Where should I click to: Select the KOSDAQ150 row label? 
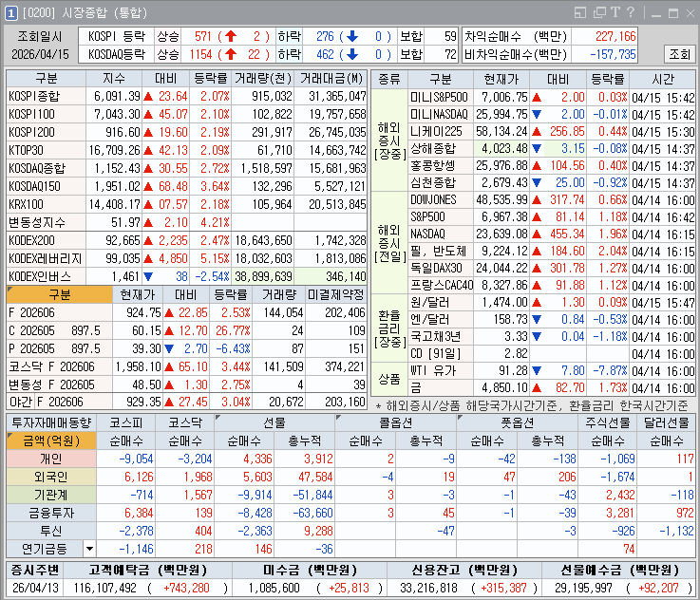click(x=46, y=186)
